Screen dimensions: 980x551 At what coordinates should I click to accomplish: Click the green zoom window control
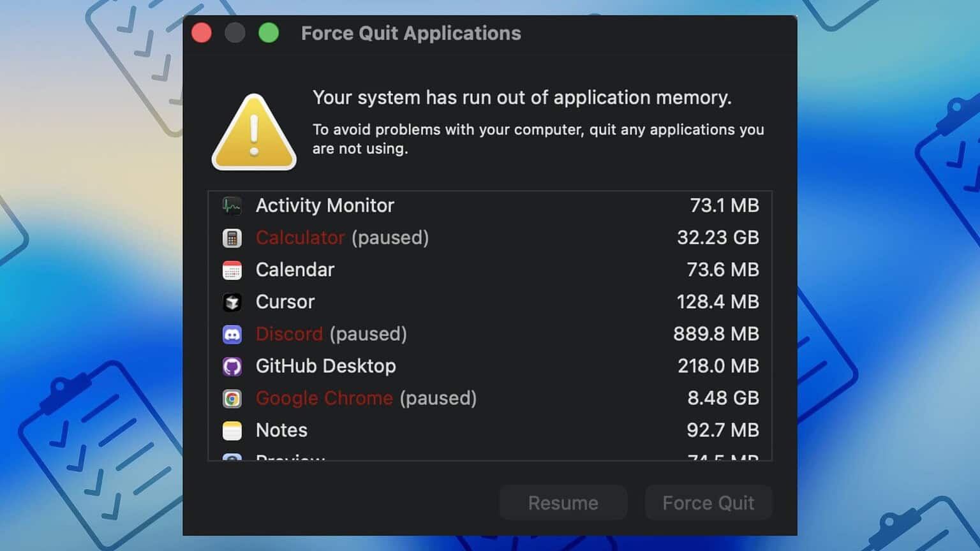268,32
